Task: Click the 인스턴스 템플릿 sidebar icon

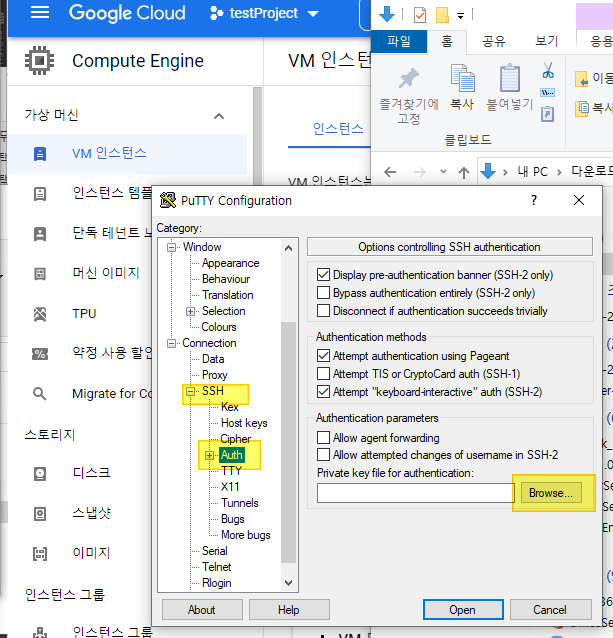Action: coord(40,194)
